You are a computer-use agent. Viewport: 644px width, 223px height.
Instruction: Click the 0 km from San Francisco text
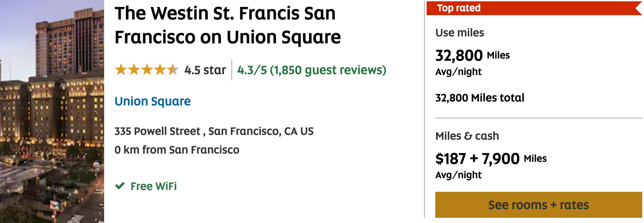[177, 150]
